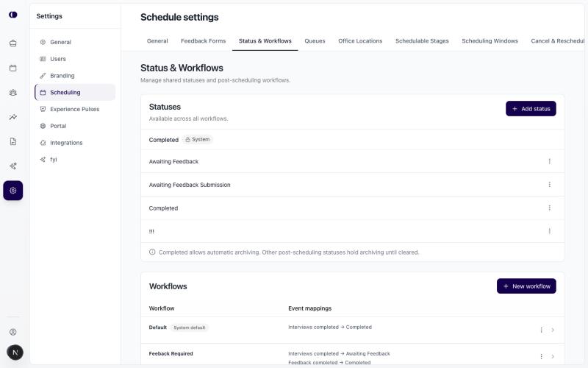
Task: Open Users in the settings sidebar
Action: click(75, 59)
